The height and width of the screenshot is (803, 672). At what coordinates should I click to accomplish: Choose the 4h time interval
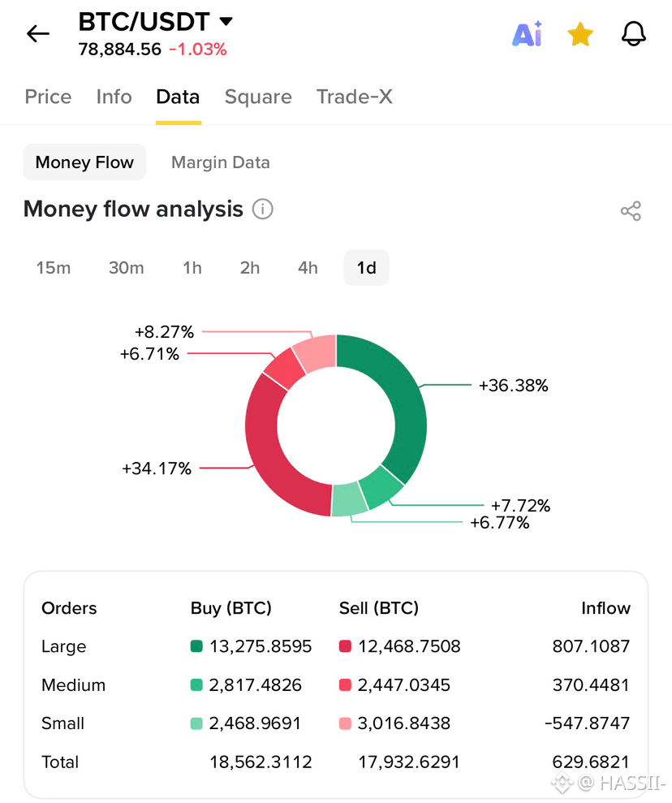point(308,268)
